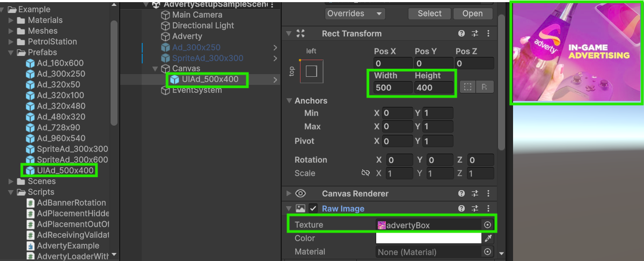The image size is (644, 261).
Task: Pick color with the eyedropper icon
Action: [488, 238]
